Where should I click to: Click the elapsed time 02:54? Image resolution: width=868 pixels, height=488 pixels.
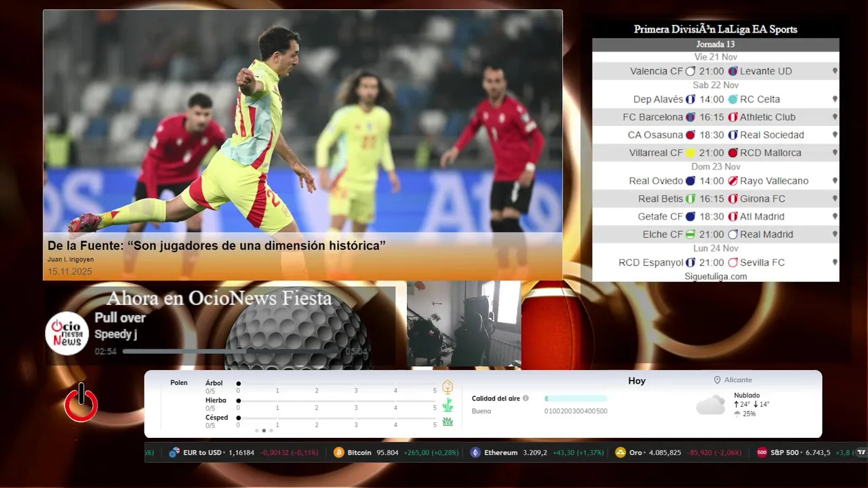pos(106,352)
